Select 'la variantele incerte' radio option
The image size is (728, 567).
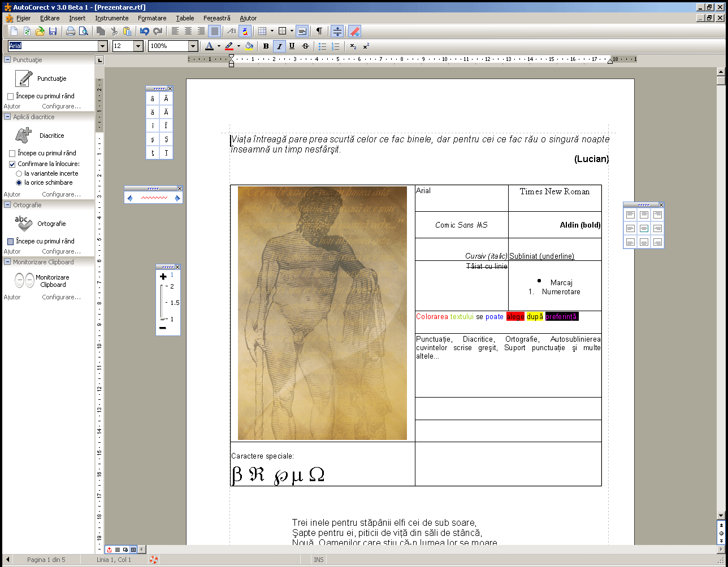pos(19,173)
